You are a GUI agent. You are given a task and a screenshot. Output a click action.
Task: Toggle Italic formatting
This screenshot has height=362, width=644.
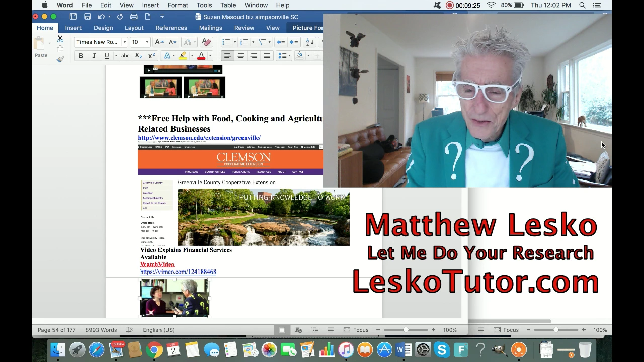point(94,56)
